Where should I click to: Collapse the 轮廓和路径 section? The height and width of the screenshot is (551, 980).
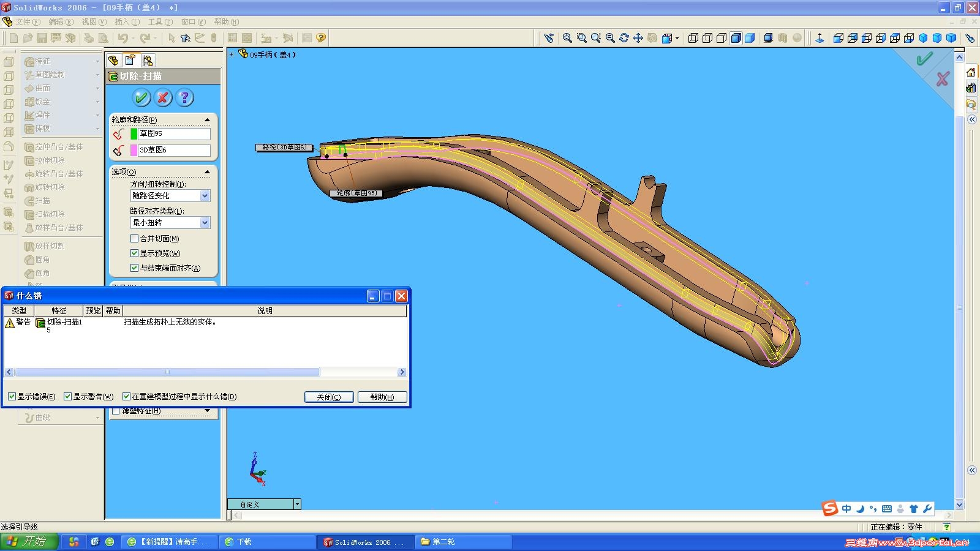tap(207, 120)
